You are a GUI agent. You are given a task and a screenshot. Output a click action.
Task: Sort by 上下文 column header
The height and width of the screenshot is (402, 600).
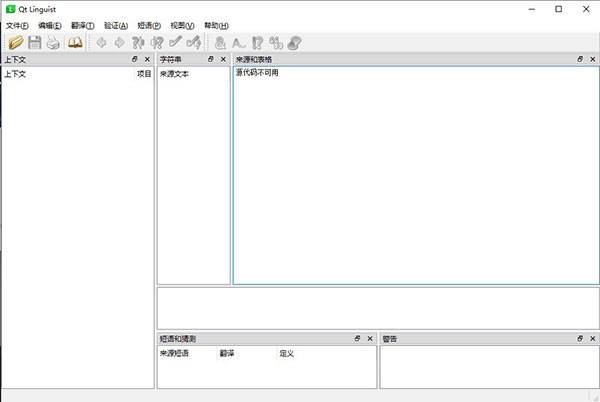click(68, 74)
